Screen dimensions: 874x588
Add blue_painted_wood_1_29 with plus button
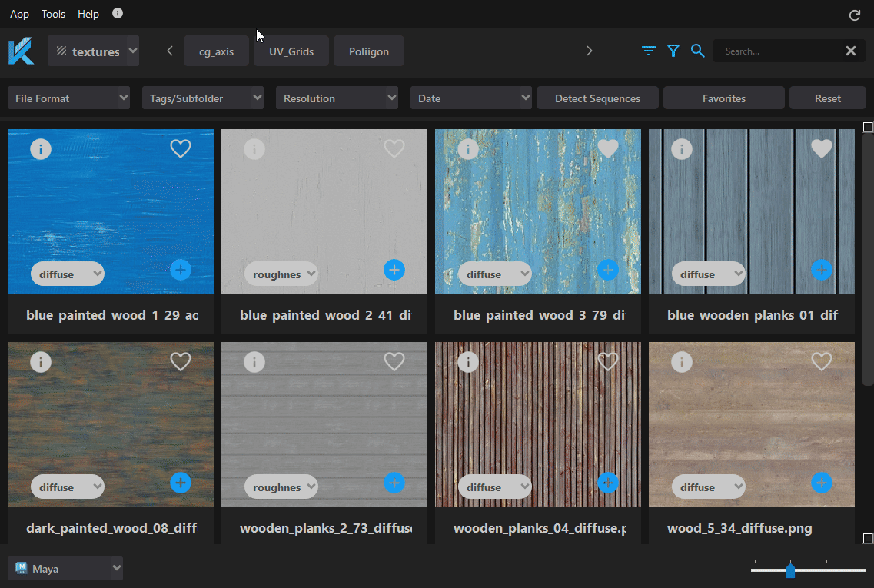[x=181, y=270]
